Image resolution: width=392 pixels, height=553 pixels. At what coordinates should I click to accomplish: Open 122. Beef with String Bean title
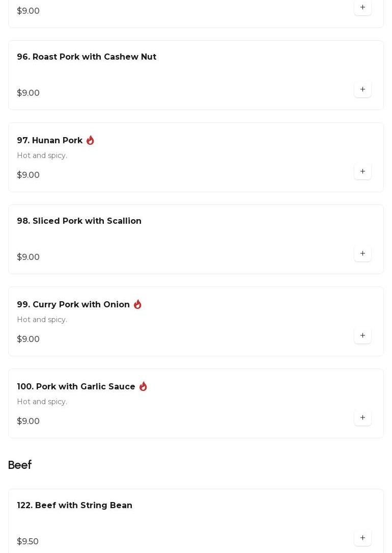coord(75,506)
